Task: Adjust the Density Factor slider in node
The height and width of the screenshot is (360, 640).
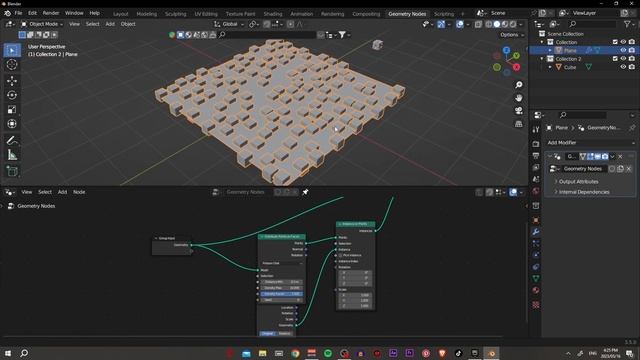Action: 281,294
